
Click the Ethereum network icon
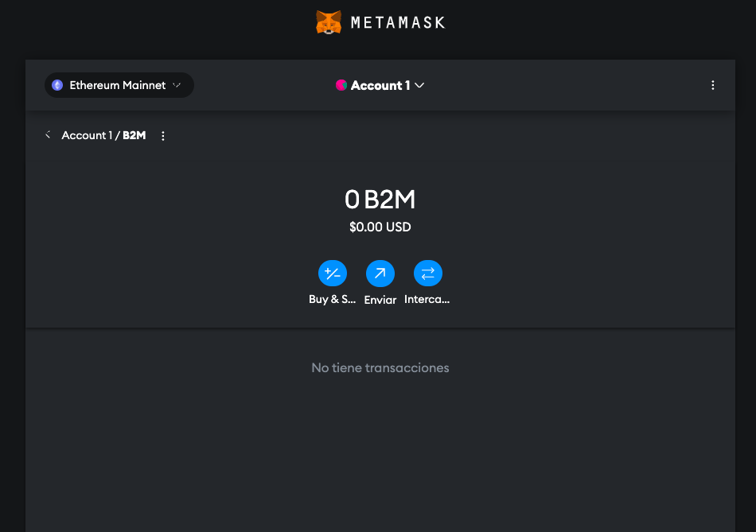coord(57,85)
